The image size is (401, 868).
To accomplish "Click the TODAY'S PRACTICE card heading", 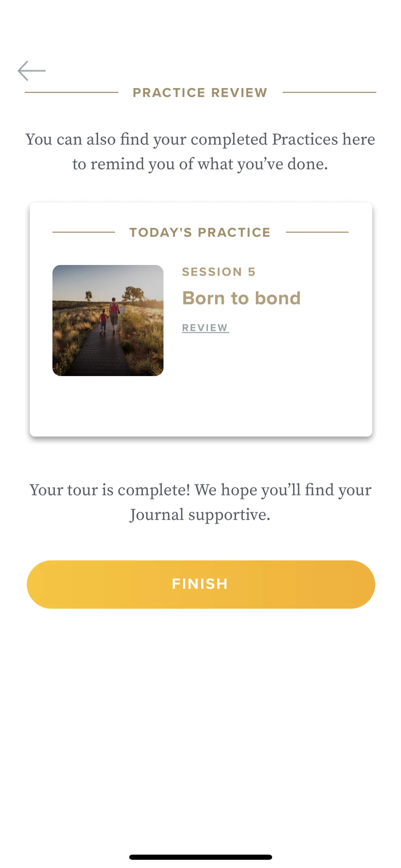I will 200,232.
